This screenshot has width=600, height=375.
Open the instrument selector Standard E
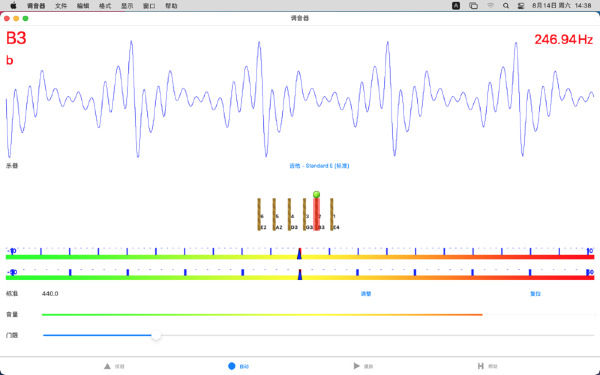[x=319, y=166]
